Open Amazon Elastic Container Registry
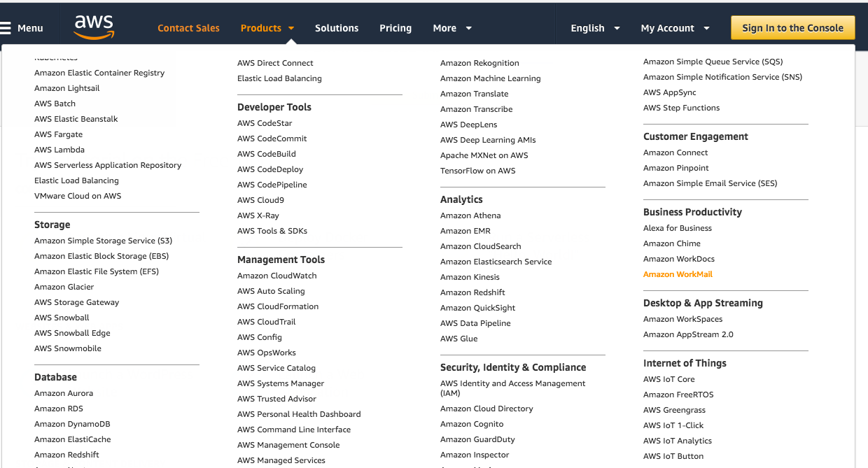Screen dimensions: 868x468 click(99, 73)
